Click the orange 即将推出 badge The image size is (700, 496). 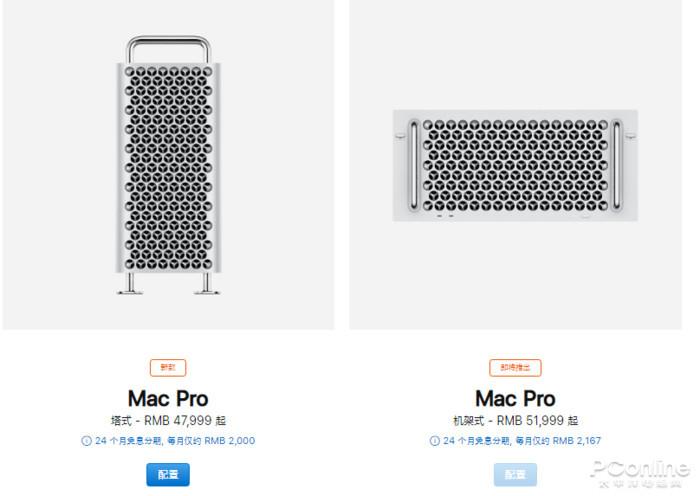click(515, 368)
